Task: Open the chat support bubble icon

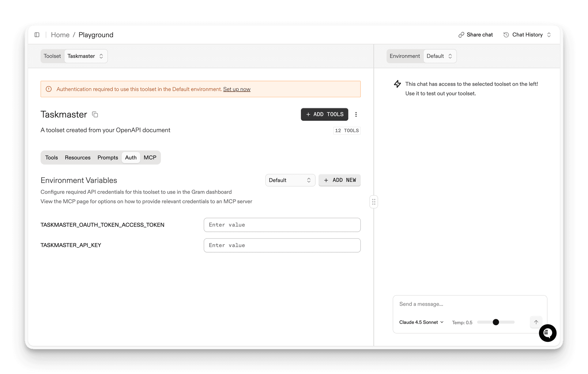Action: (548, 333)
